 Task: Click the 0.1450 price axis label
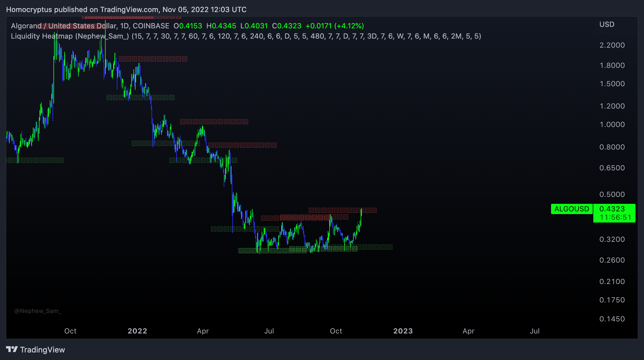[612, 319]
